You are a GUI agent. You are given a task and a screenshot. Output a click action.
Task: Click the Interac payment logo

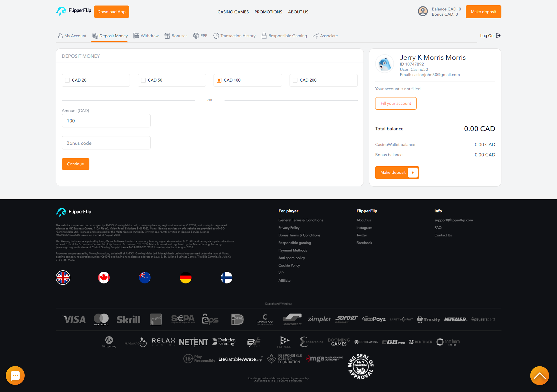click(156, 319)
